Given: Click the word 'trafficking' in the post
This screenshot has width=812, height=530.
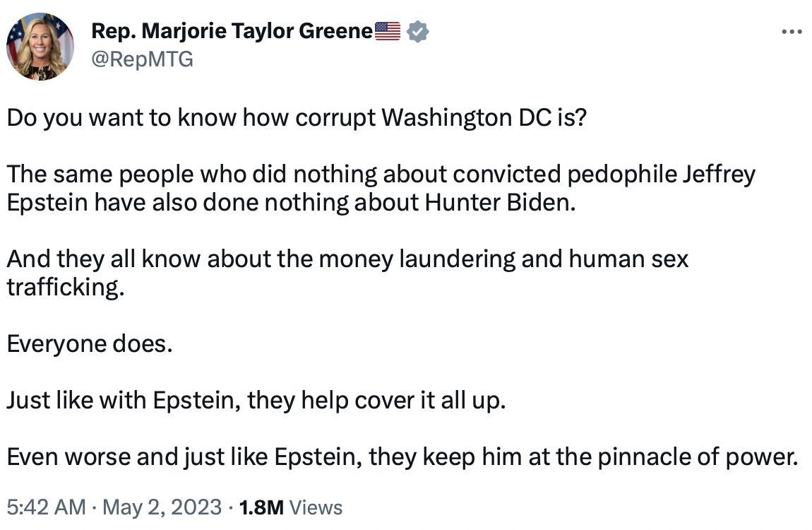Looking at the screenshot, I should 61,287.
